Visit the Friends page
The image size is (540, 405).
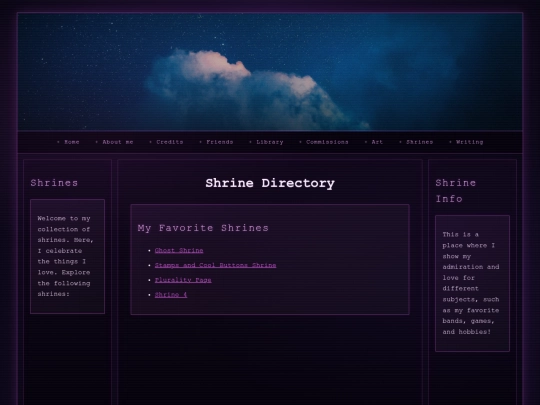click(x=220, y=142)
